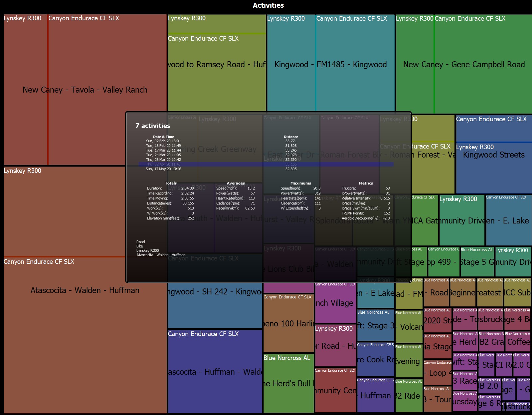Click the Evening green Blue Norcross tile
The image size is (532, 415).
409,361
